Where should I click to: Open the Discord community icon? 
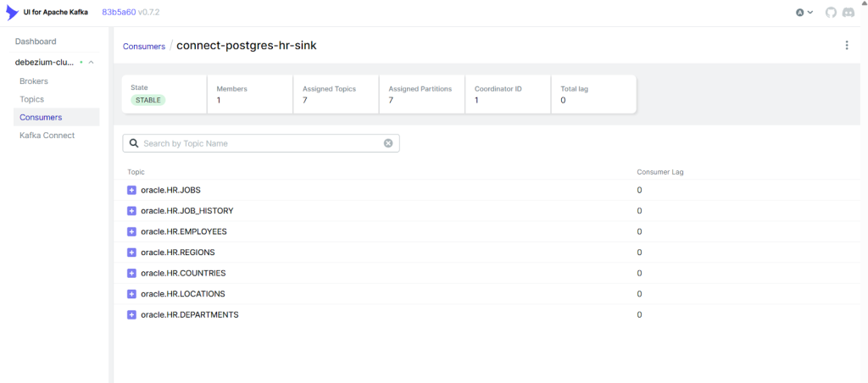pos(848,13)
